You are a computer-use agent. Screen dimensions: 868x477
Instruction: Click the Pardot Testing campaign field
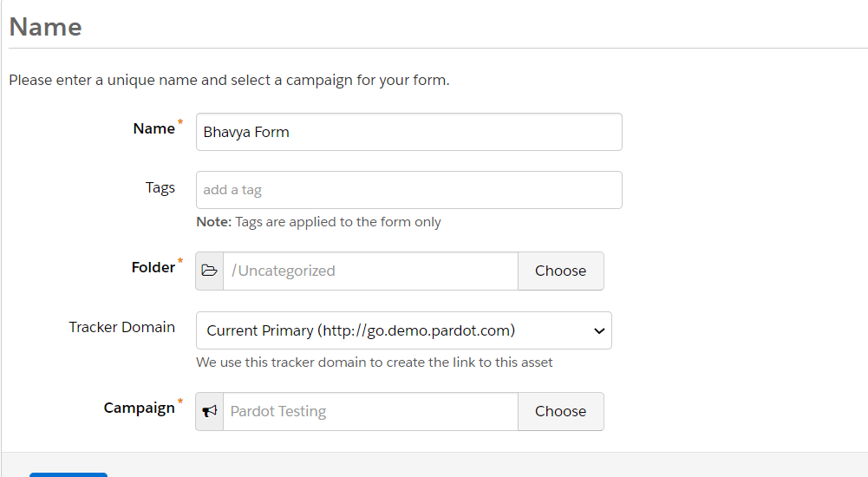coord(370,411)
